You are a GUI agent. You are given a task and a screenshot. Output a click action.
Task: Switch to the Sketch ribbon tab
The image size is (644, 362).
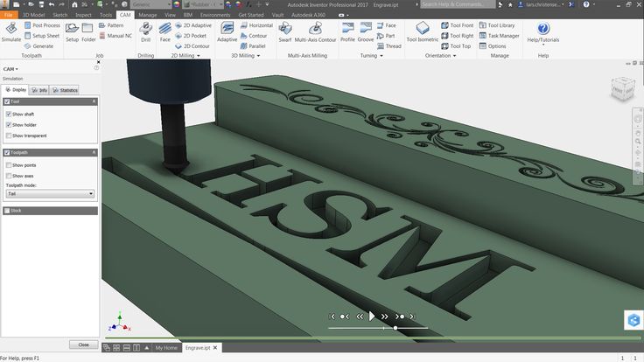click(x=60, y=15)
